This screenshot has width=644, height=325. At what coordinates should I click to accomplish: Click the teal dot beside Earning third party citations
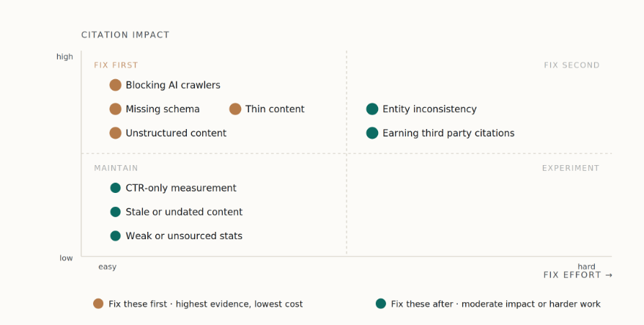pos(372,133)
